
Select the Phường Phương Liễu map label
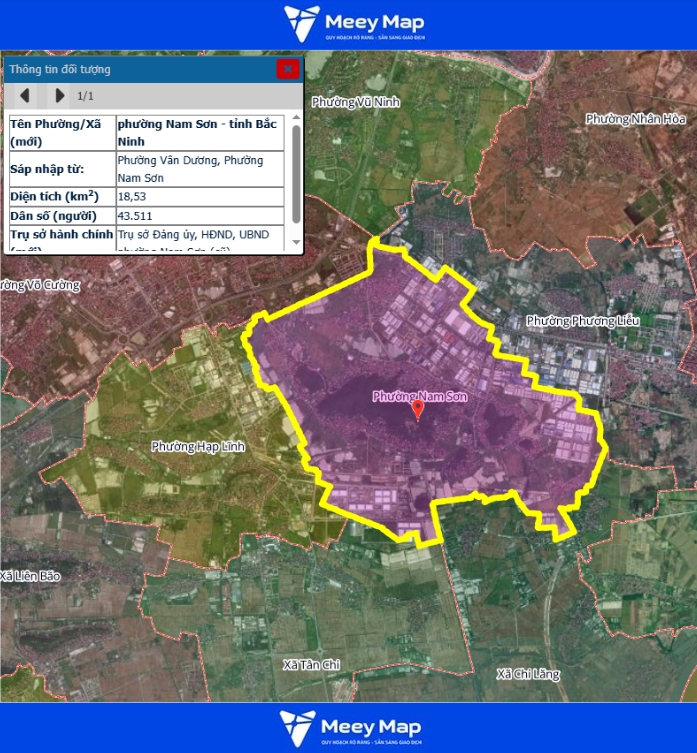582,321
